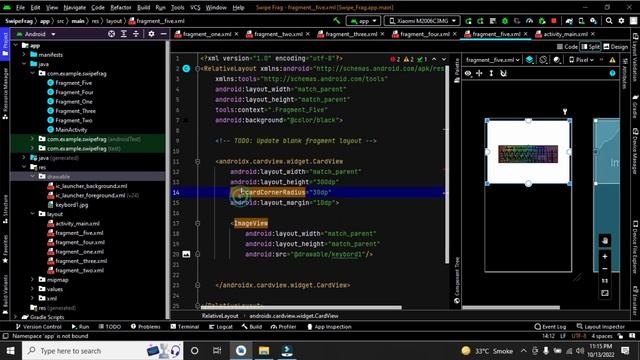Select opened file target icon in Project panel
Image resolution: width=640 pixels, height=360 pixels.
pyautogui.click(x=111, y=34)
